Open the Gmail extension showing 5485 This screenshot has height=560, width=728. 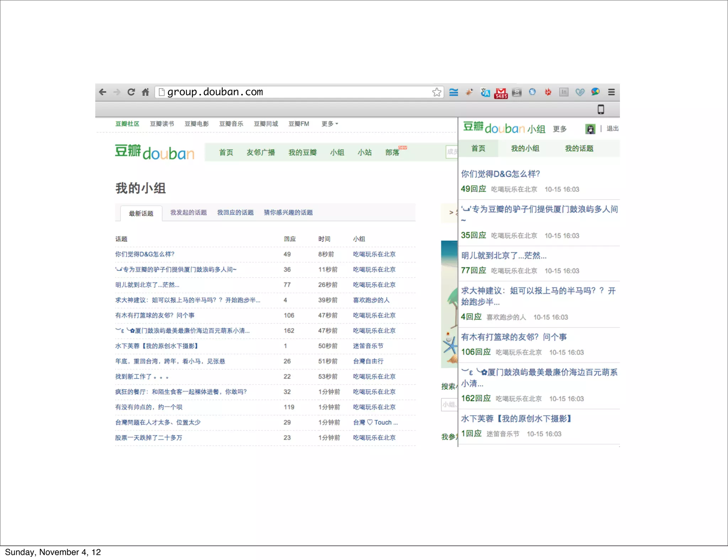pos(501,93)
